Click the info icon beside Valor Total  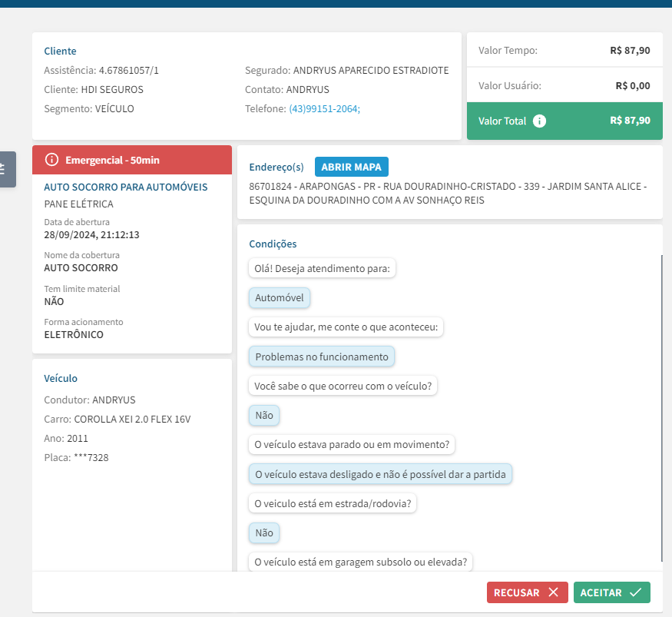pyautogui.click(x=539, y=121)
